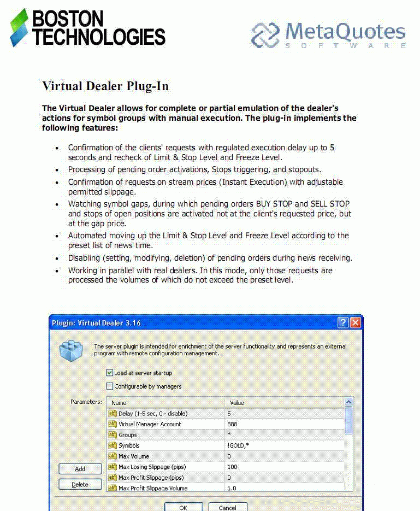Click the Max Losing Slippage row icon
The image size is (420, 511).
point(113,467)
